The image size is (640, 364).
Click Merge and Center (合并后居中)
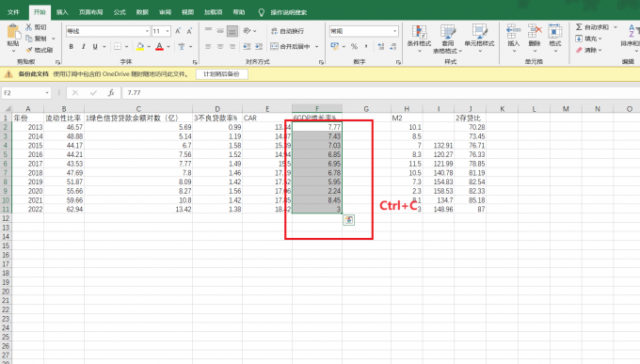point(291,46)
